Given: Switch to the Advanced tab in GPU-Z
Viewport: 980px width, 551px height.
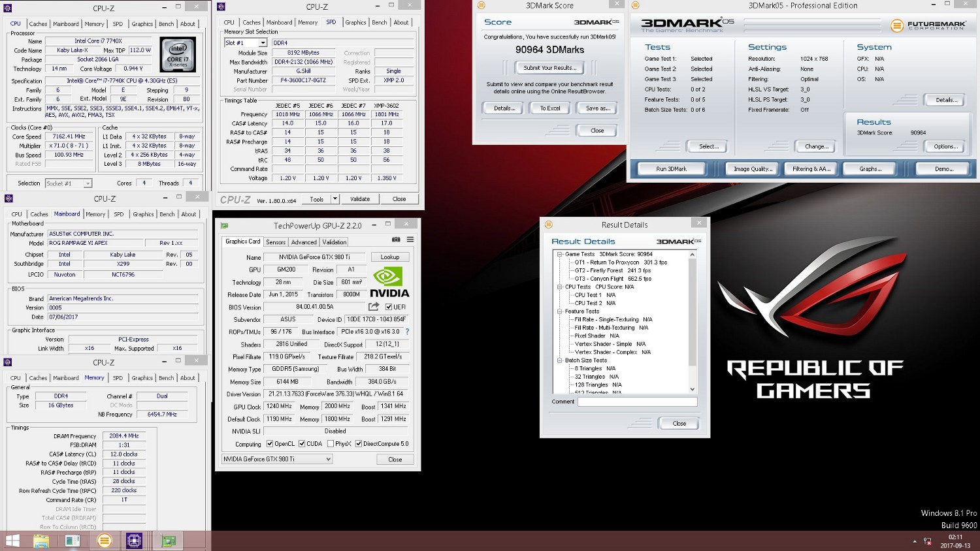Looking at the screenshot, I should [x=304, y=242].
